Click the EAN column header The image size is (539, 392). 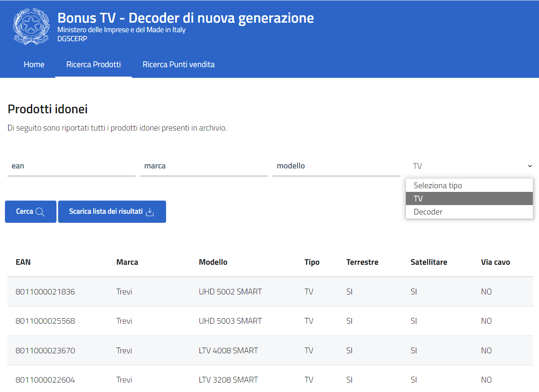(x=23, y=262)
